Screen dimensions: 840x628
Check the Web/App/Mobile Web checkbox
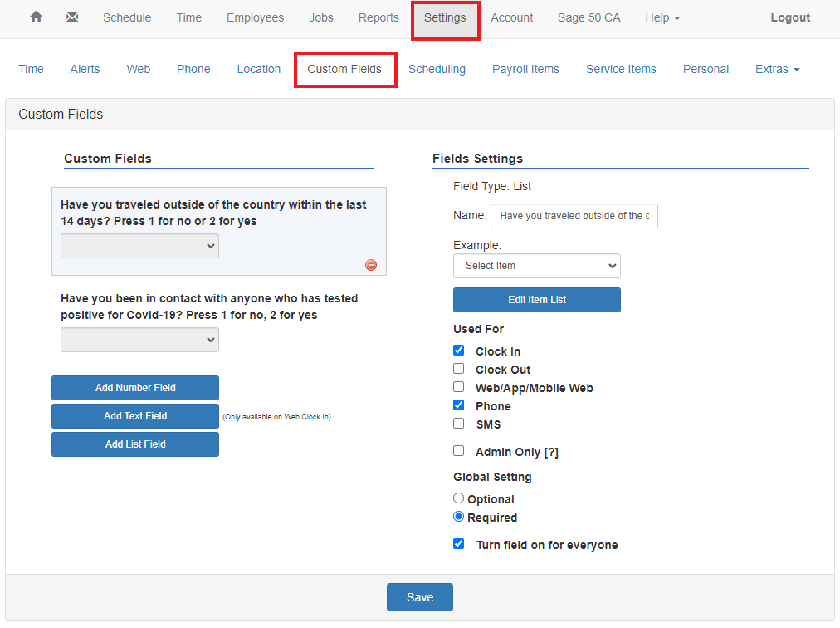458,386
